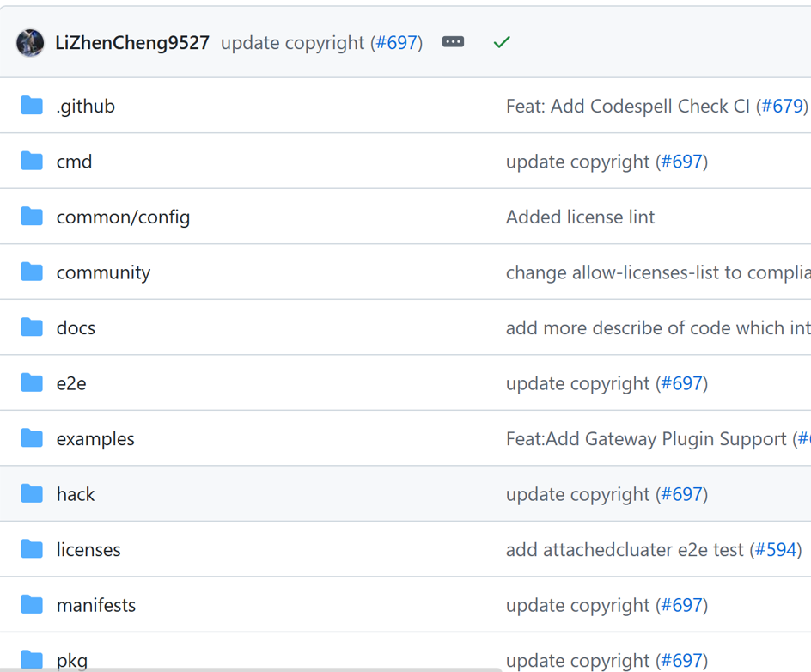811x672 pixels.
Task: Open the hack directory
Action: tap(76, 494)
